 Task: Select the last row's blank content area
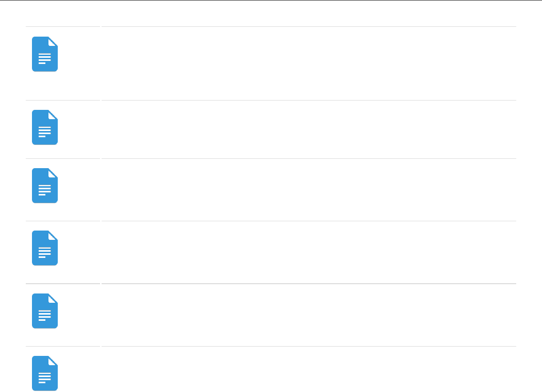[308, 369]
